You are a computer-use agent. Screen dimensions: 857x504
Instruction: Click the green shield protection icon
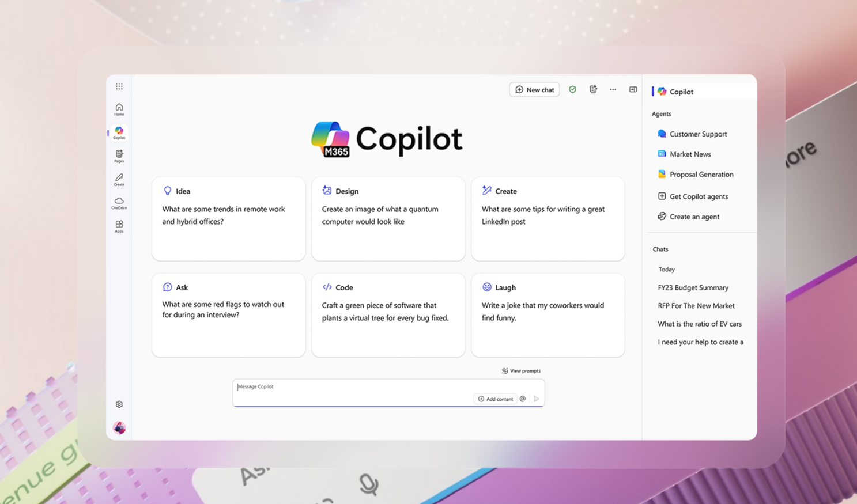[572, 90]
